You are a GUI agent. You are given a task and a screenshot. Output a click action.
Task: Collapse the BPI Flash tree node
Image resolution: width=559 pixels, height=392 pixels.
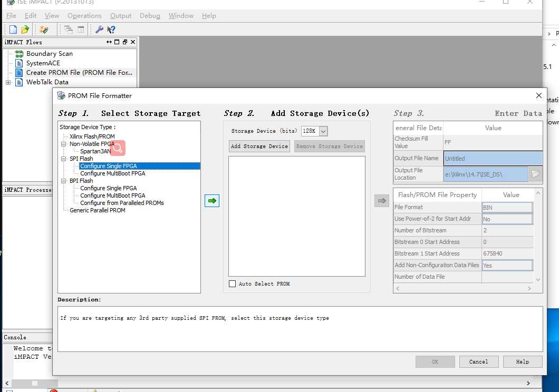[x=63, y=181]
